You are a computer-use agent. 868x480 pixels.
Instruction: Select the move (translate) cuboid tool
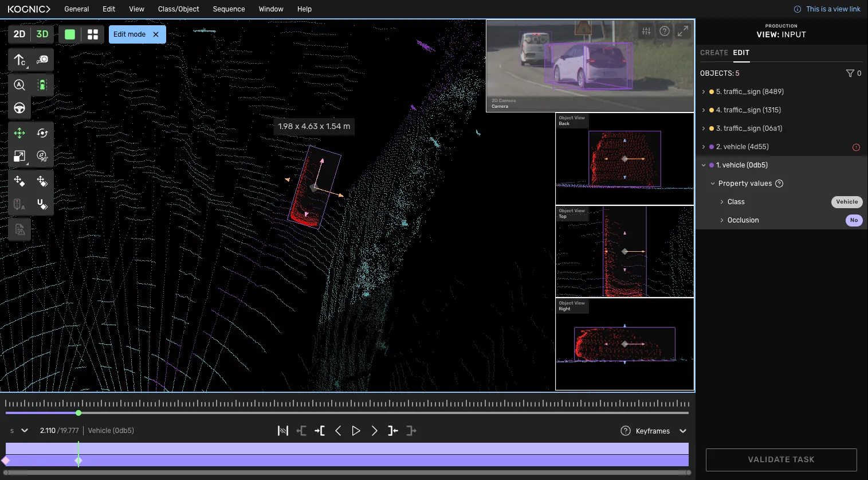tap(19, 133)
